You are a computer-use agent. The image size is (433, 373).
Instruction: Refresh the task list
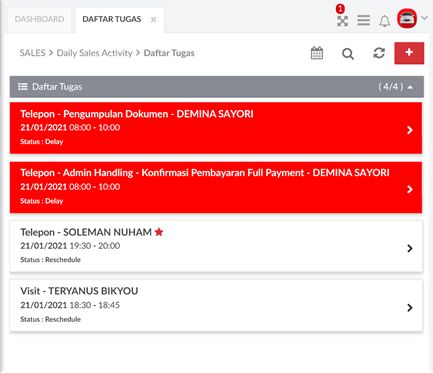point(379,53)
